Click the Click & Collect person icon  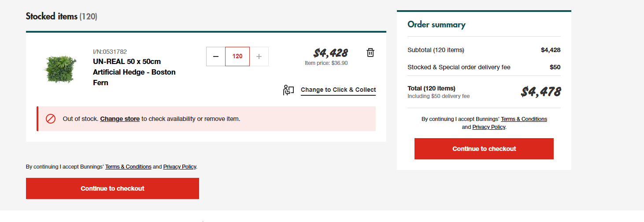[x=289, y=90]
